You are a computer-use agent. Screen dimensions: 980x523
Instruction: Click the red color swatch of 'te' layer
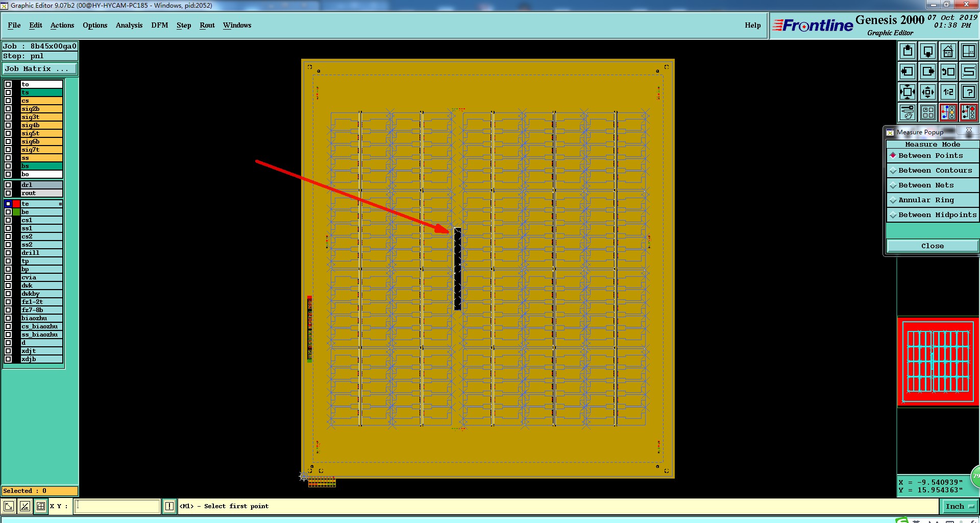pyautogui.click(x=16, y=204)
